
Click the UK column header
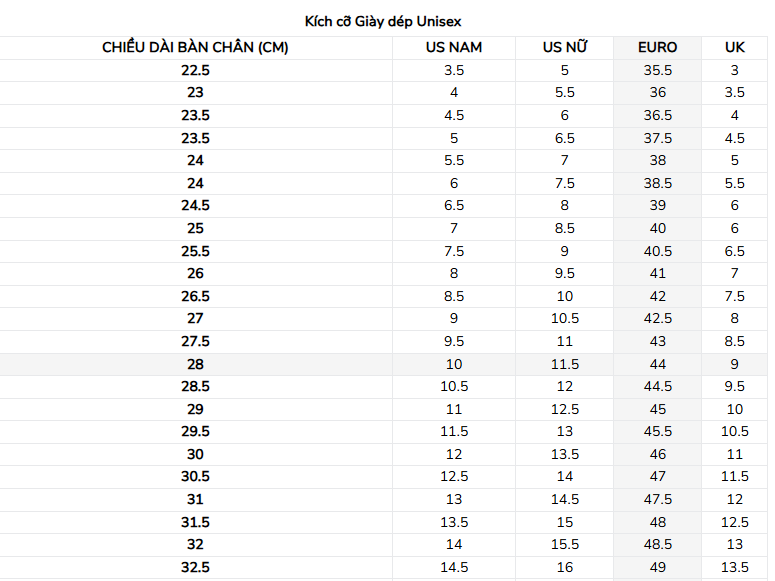[x=734, y=47]
